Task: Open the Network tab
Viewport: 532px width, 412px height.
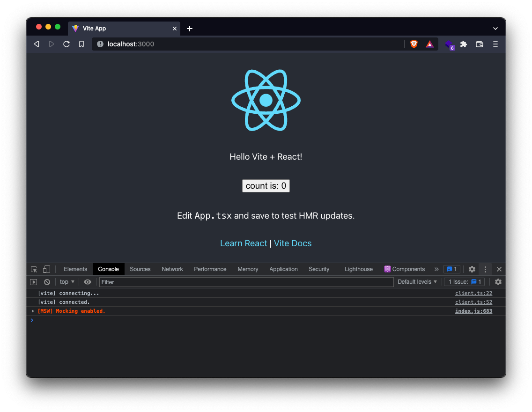Action: tap(172, 269)
